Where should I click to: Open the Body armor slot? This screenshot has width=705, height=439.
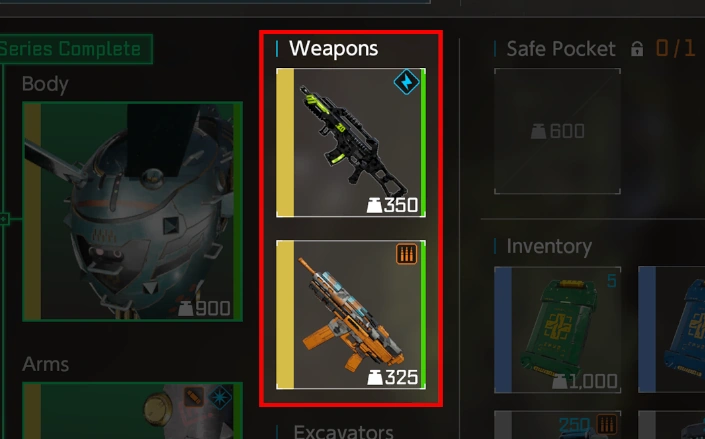coord(132,211)
